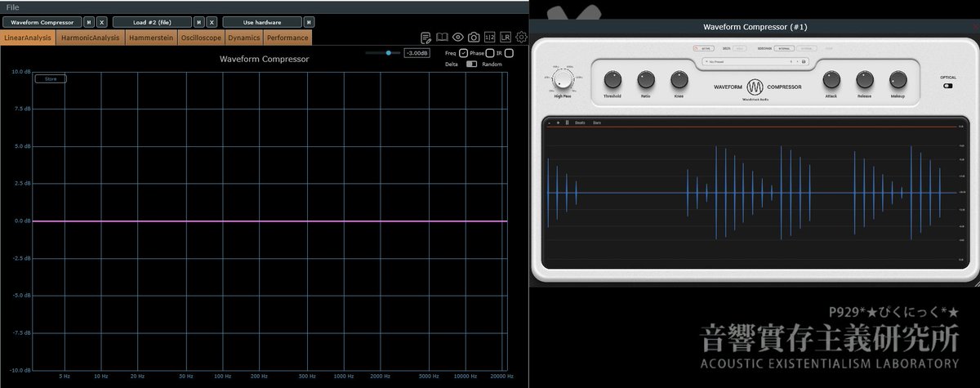
Task: Switch to the Hammerstein tab
Action: (x=151, y=38)
